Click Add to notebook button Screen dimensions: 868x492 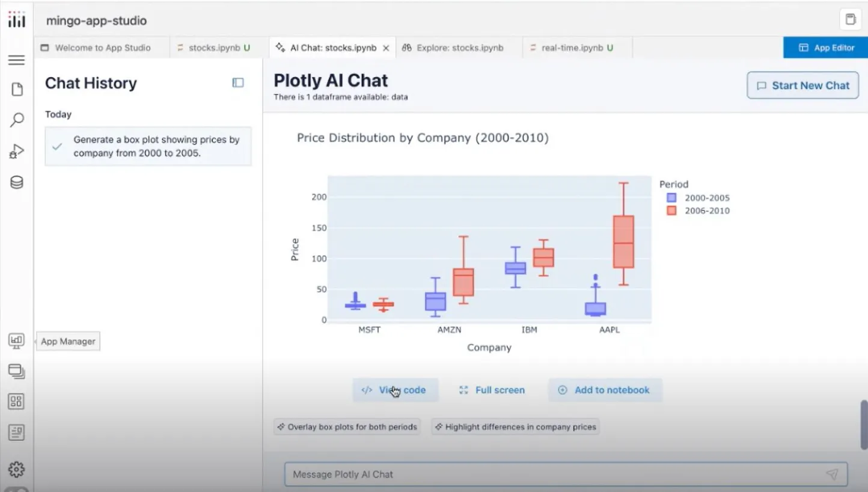click(605, 390)
